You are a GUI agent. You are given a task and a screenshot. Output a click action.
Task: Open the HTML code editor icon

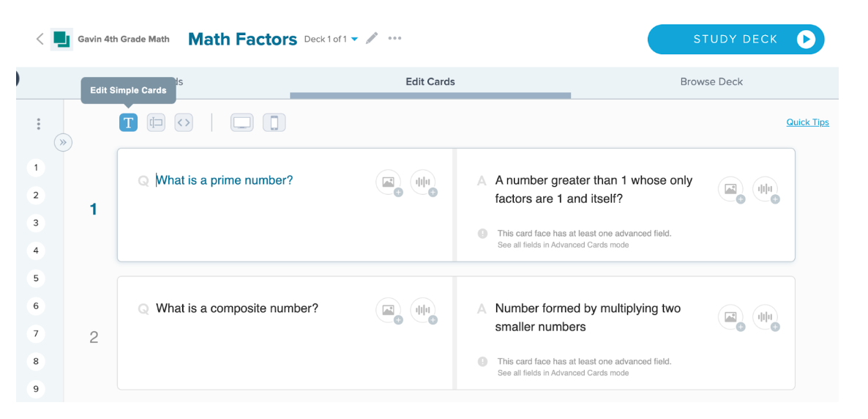pos(184,122)
